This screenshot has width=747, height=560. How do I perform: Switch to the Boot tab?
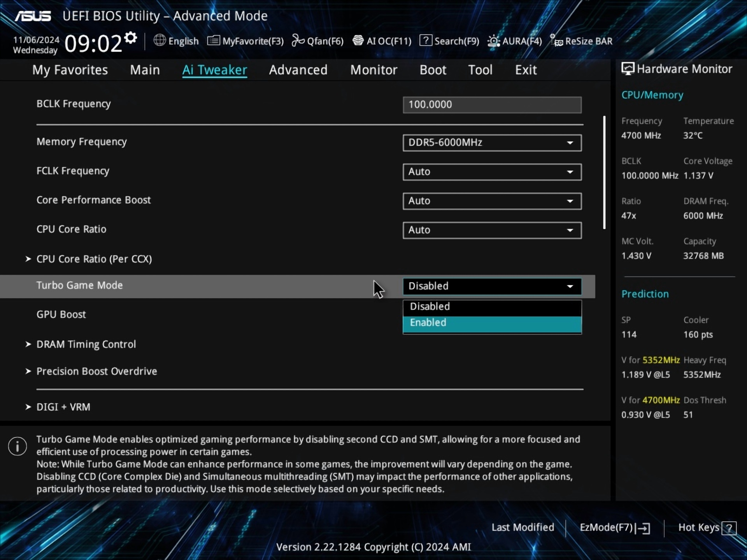[x=433, y=70]
